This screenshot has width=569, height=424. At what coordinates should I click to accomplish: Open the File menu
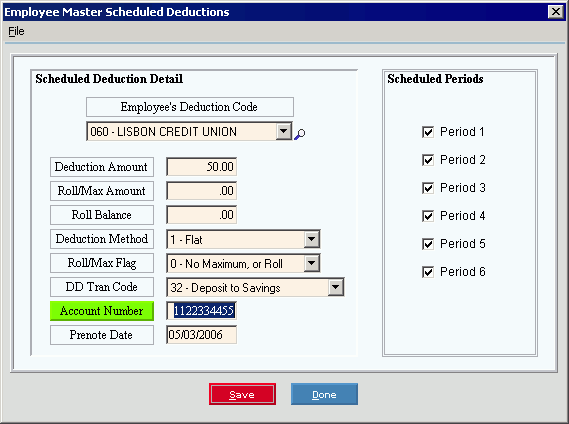click(16, 32)
